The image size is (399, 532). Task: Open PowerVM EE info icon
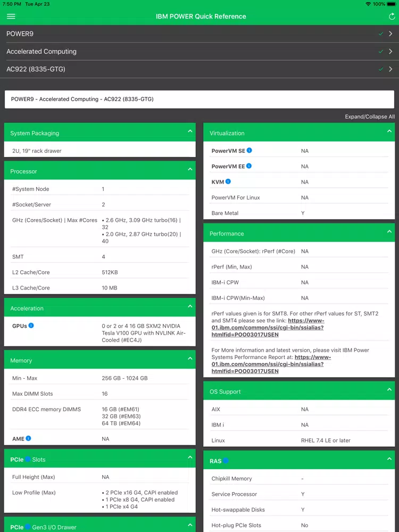click(248, 166)
